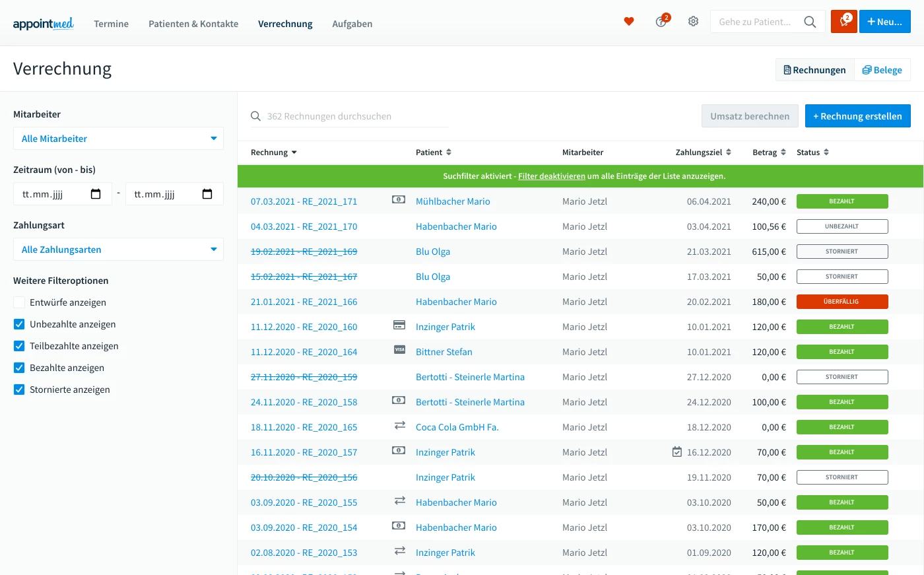Image resolution: width=924 pixels, height=575 pixels.
Task: Click transfer arrows icon for RE_2020_165
Action: click(399, 426)
